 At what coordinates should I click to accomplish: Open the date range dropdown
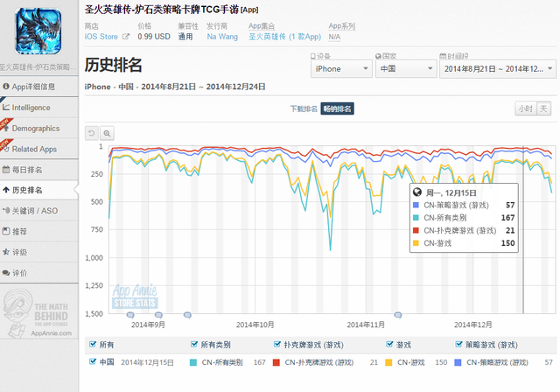(496, 68)
